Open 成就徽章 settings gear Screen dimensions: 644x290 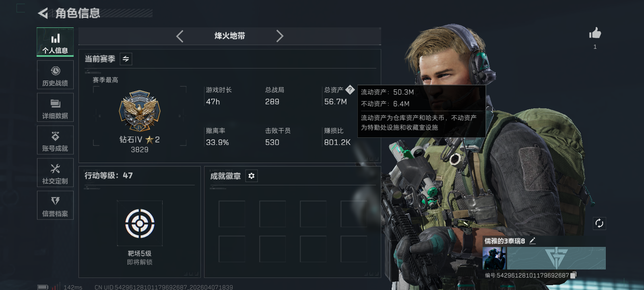coord(252,176)
